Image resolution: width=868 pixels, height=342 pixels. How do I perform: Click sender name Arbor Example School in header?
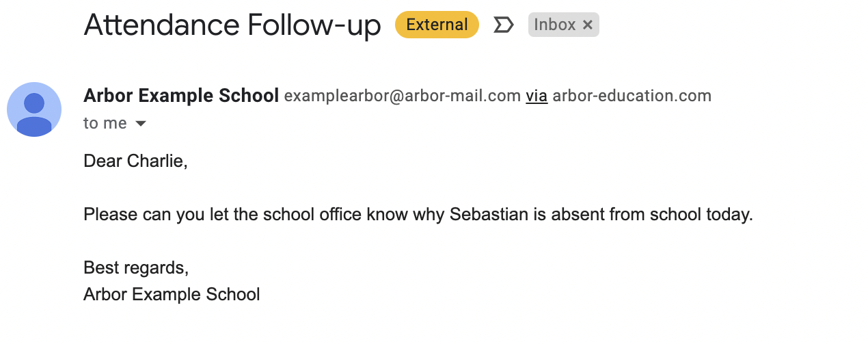click(x=181, y=96)
